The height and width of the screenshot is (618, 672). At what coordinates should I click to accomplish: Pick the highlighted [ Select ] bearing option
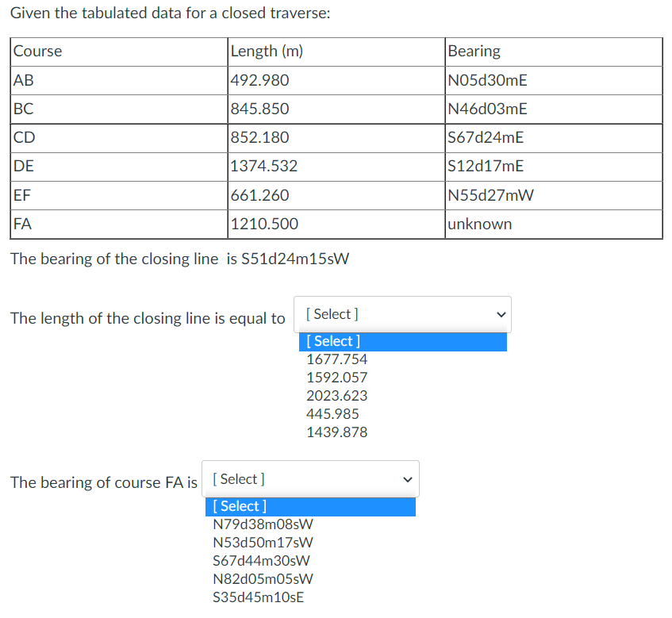[310, 507]
